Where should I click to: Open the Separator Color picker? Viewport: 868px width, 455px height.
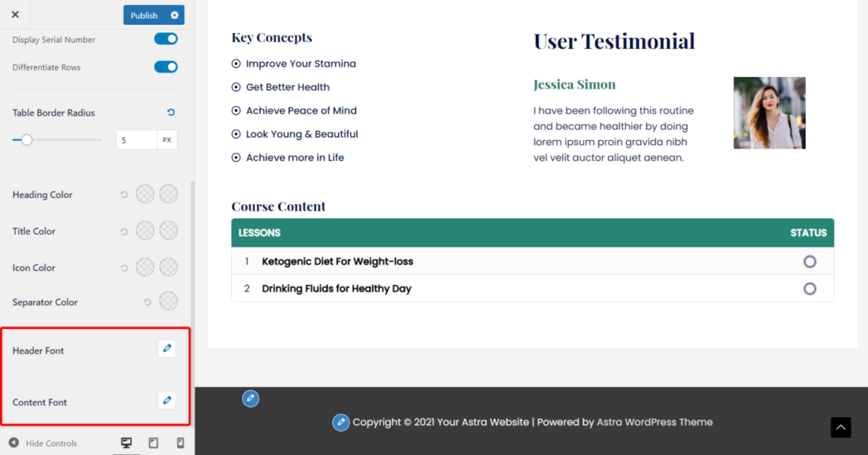pos(169,301)
